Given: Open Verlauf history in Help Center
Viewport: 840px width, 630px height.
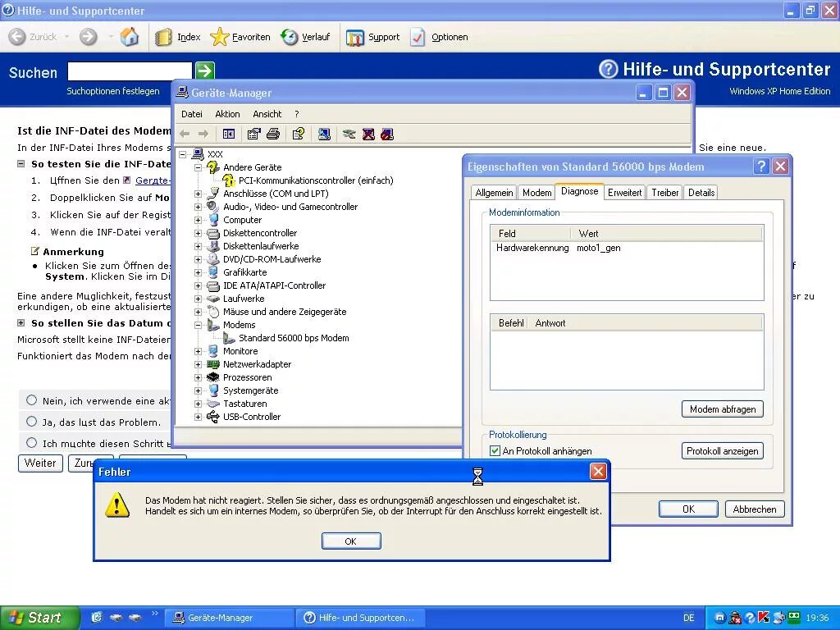Looking at the screenshot, I should point(305,37).
